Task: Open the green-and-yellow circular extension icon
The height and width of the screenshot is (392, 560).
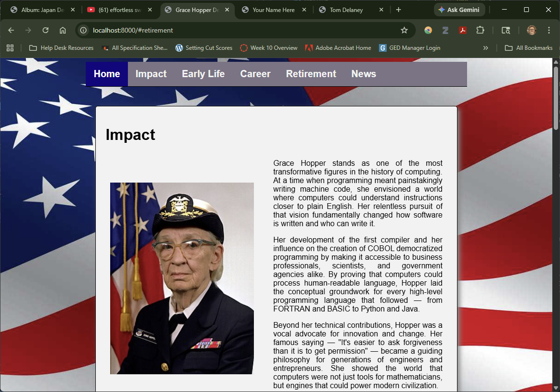Action: click(428, 30)
